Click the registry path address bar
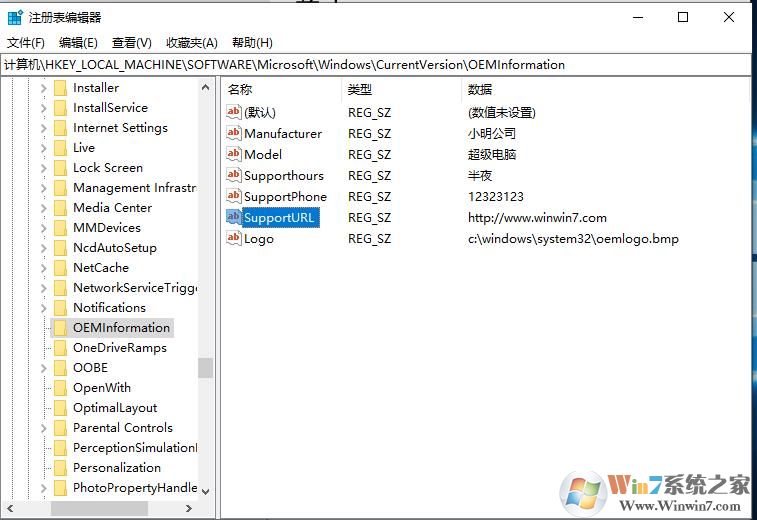 (377, 65)
